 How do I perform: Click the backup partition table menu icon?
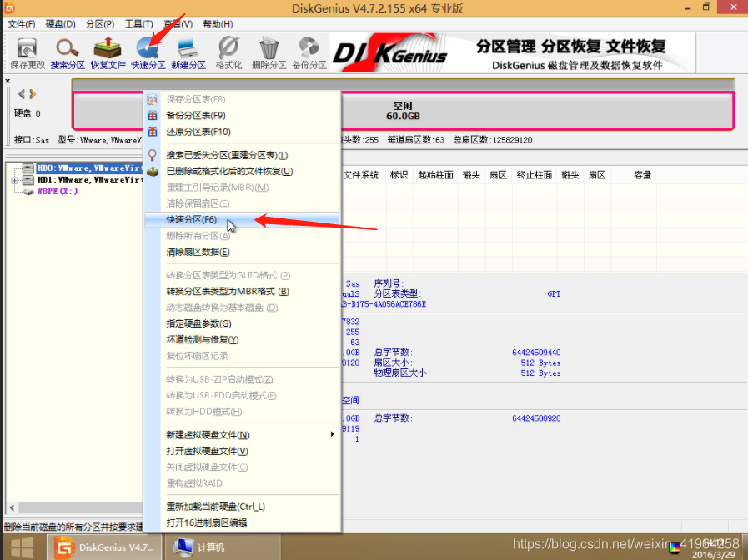pos(152,115)
